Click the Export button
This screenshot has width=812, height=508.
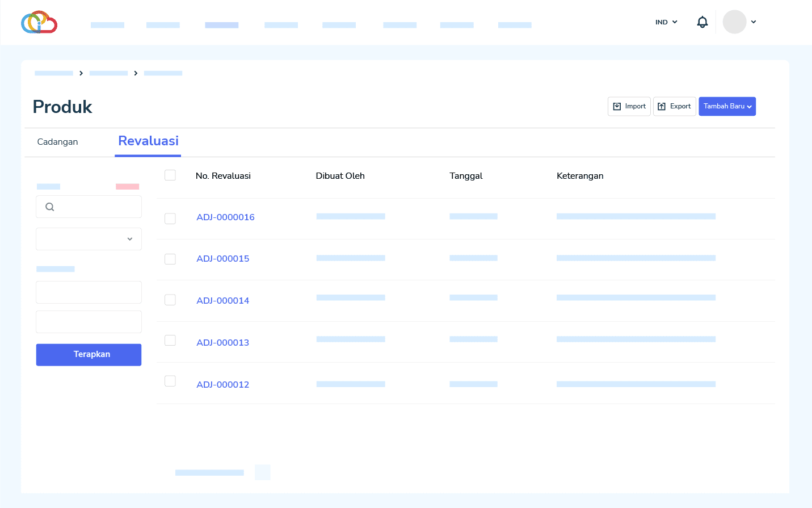674,106
